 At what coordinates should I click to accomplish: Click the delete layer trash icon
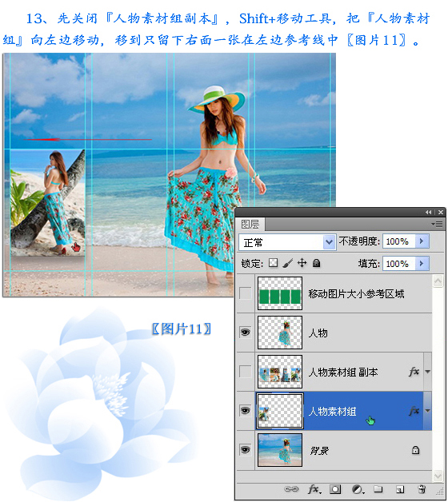point(422,489)
